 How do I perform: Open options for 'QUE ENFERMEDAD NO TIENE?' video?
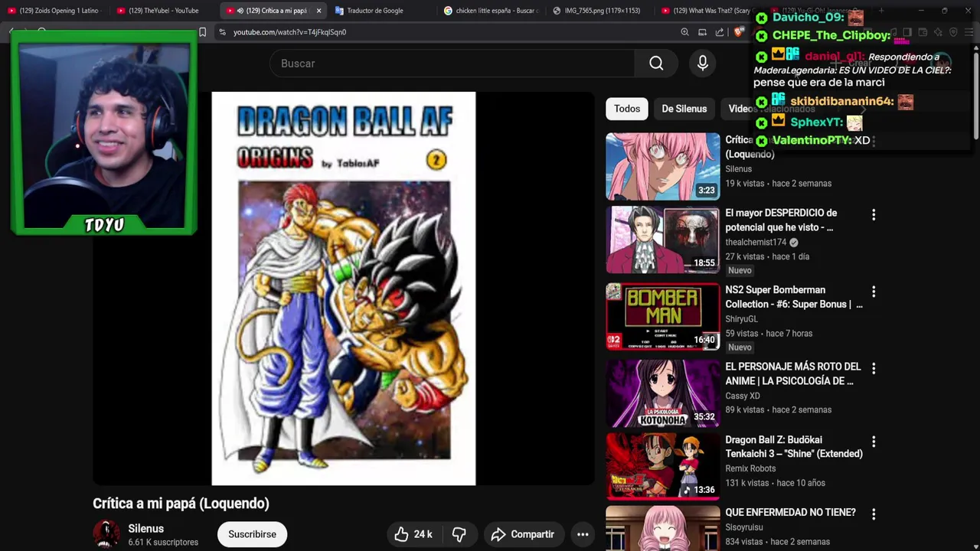(x=874, y=514)
